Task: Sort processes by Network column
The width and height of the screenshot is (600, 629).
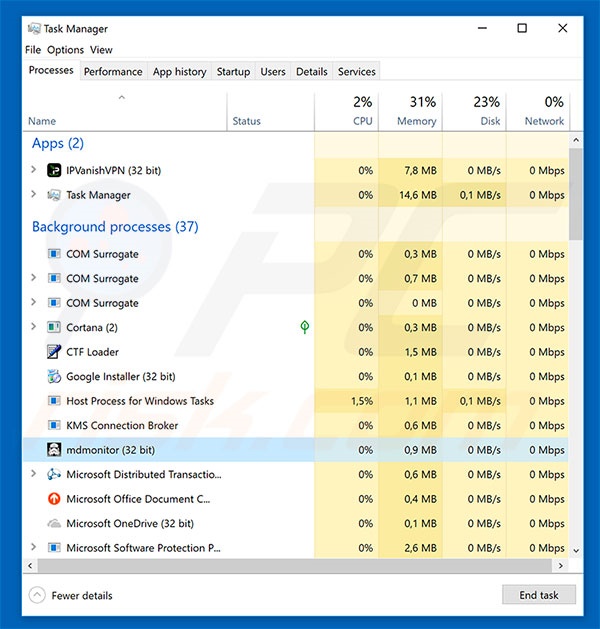Action: point(538,112)
